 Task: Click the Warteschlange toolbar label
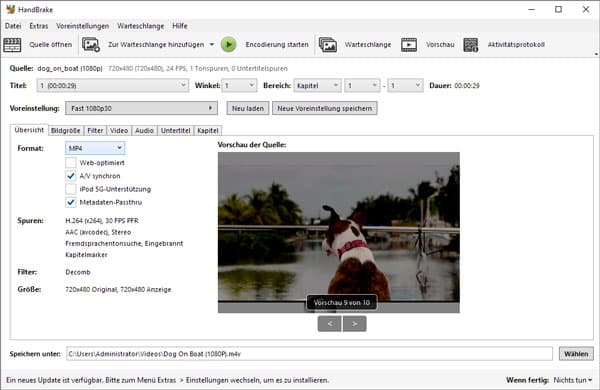coord(368,45)
